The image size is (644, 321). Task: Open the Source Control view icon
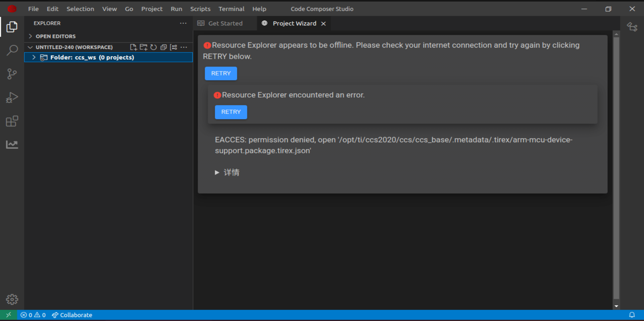pyautogui.click(x=12, y=74)
